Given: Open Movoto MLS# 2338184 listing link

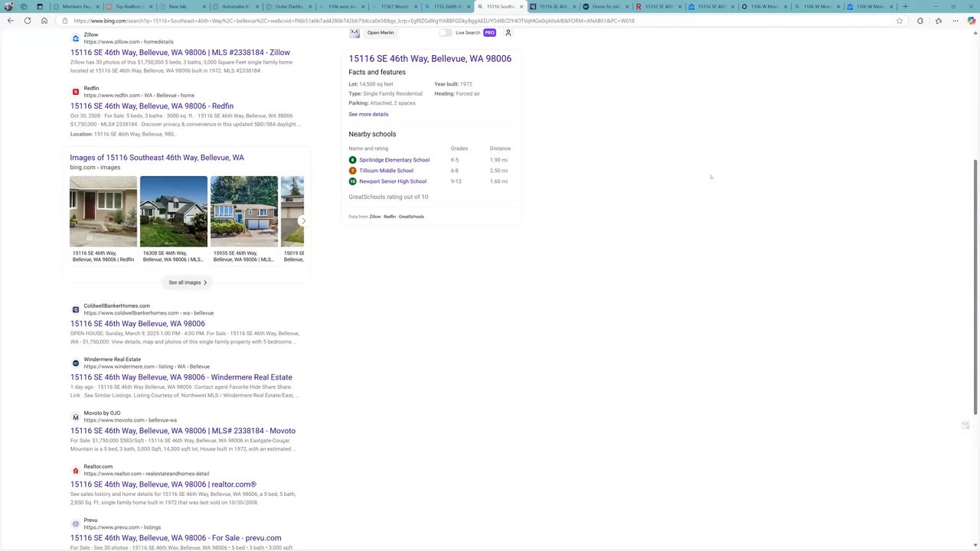Looking at the screenshot, I should click(183, 431).
